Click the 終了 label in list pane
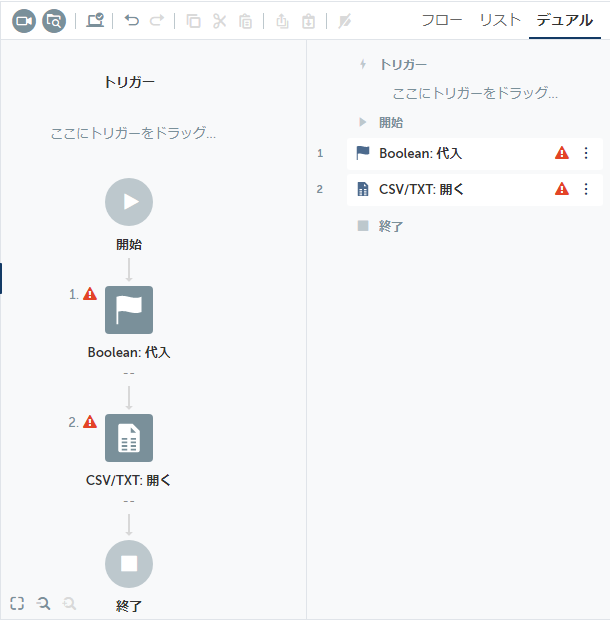Screen dimensions: 610x620 coord(391,226)
